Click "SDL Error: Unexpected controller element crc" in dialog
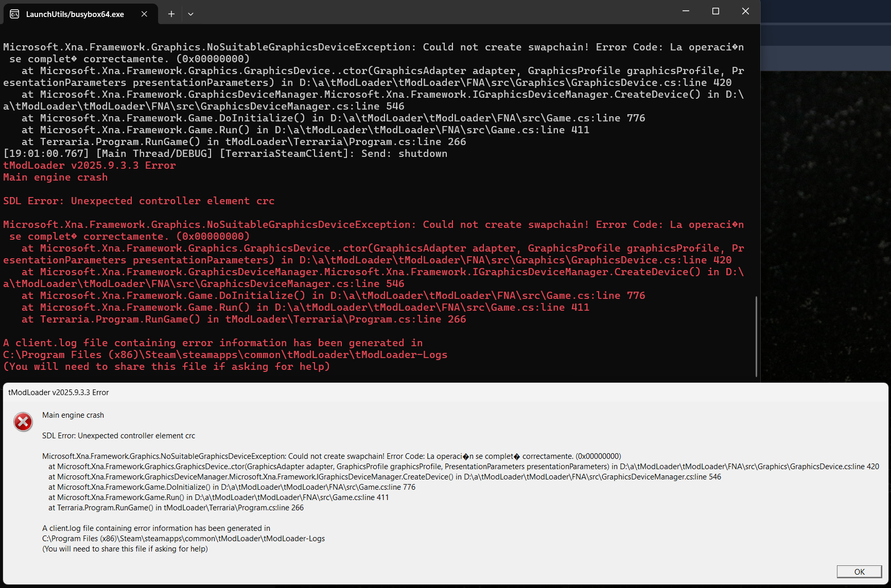The image size is (891, 588). 119,436
